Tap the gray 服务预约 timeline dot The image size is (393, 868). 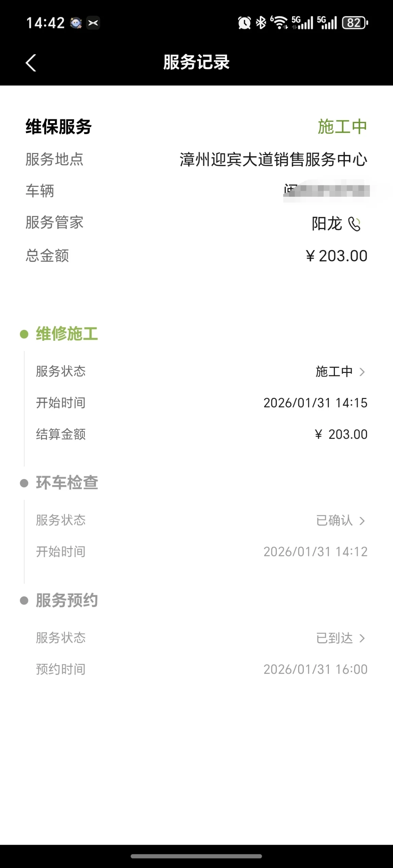(24, 600)
